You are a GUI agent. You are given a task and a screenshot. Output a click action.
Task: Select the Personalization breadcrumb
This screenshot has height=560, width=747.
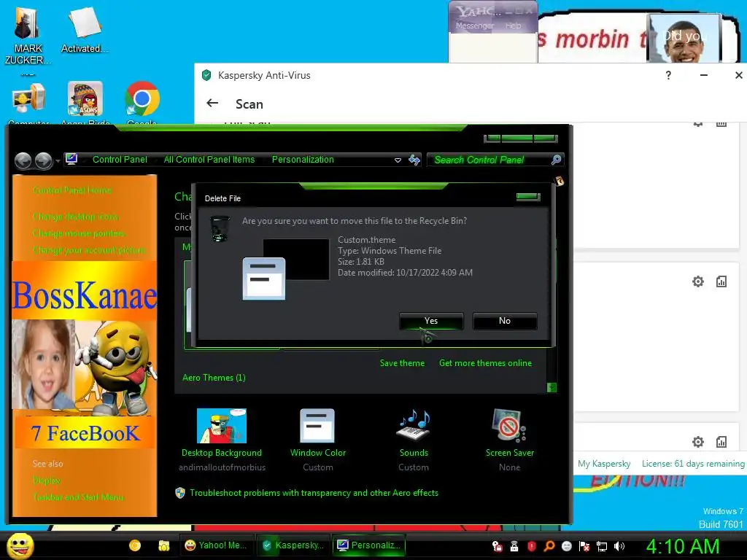[x=303, y=160]
